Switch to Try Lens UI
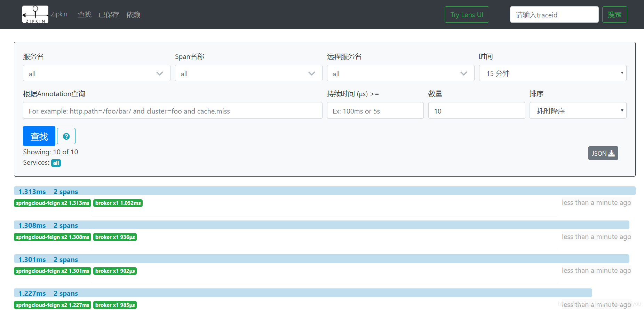Viewport: 644px width, 310px height. click(x=467, y=15)
